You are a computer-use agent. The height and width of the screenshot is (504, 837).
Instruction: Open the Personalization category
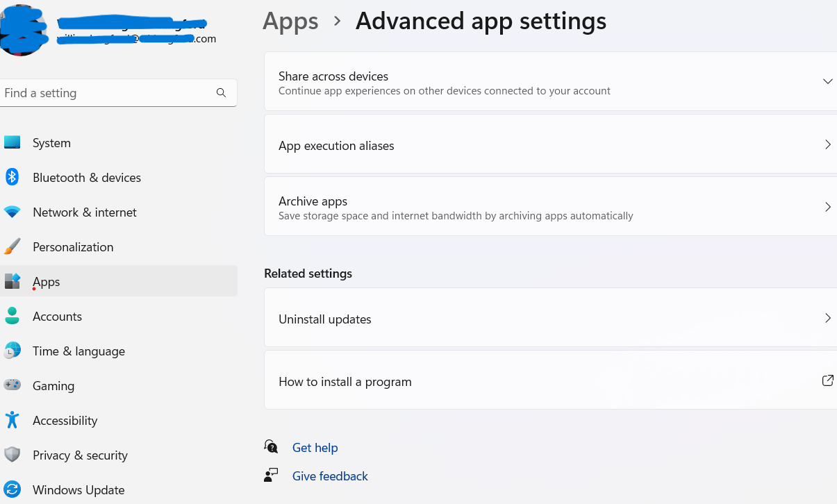[x=73, y=247]
